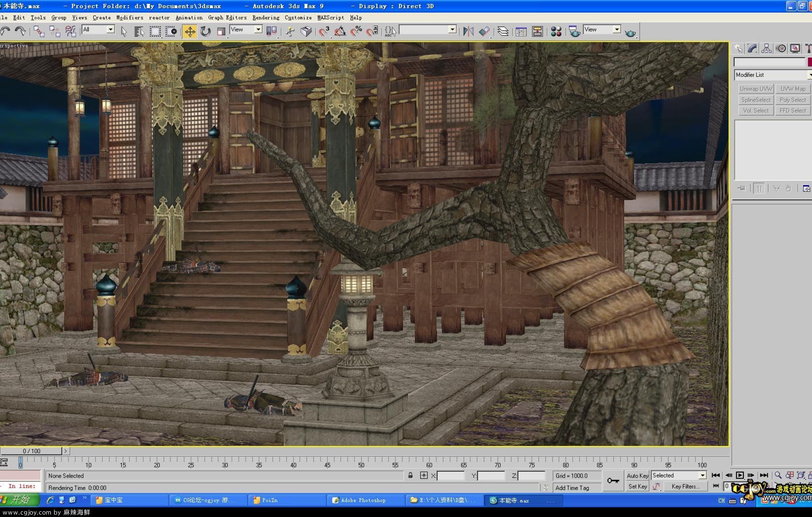Open the MAXScript menu
Screen dimensions: 812x517
tap(331, 17)
